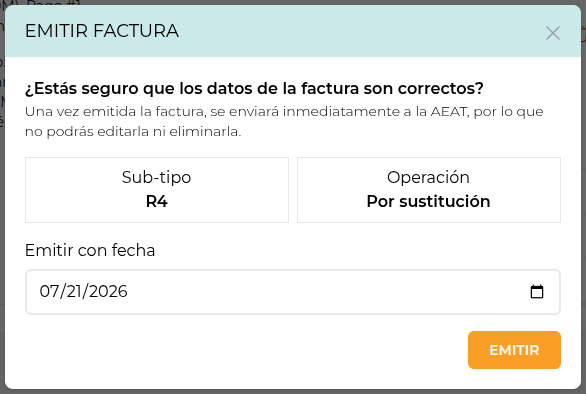Viewport: 586px width, 394px height.
Task: Select the month segment 07 in the date
Action: pos(48,291)
